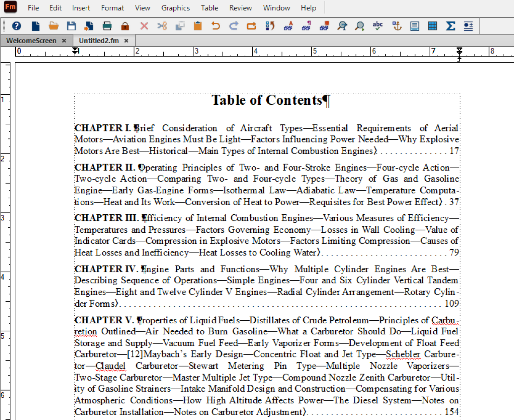Save the document with the floppy icon
514x420 pixels.
coord(71,26)
